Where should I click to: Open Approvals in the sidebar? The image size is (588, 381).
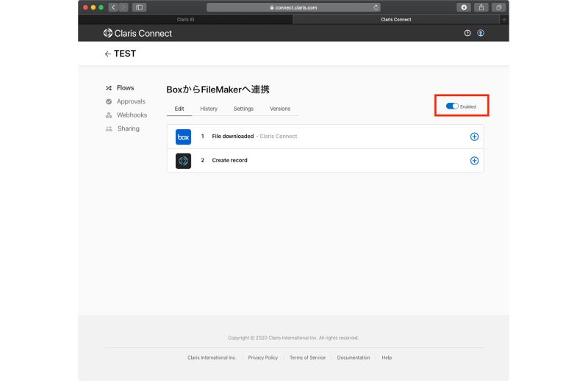tap(131, 101)
